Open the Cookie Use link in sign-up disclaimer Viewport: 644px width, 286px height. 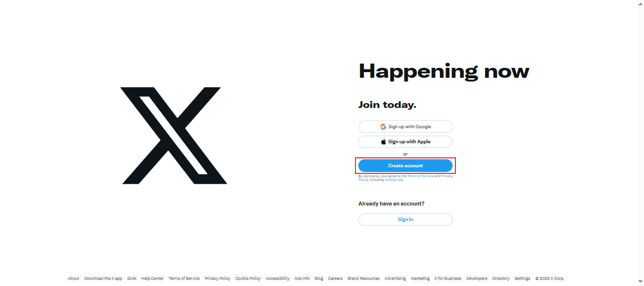pos(394,180)
